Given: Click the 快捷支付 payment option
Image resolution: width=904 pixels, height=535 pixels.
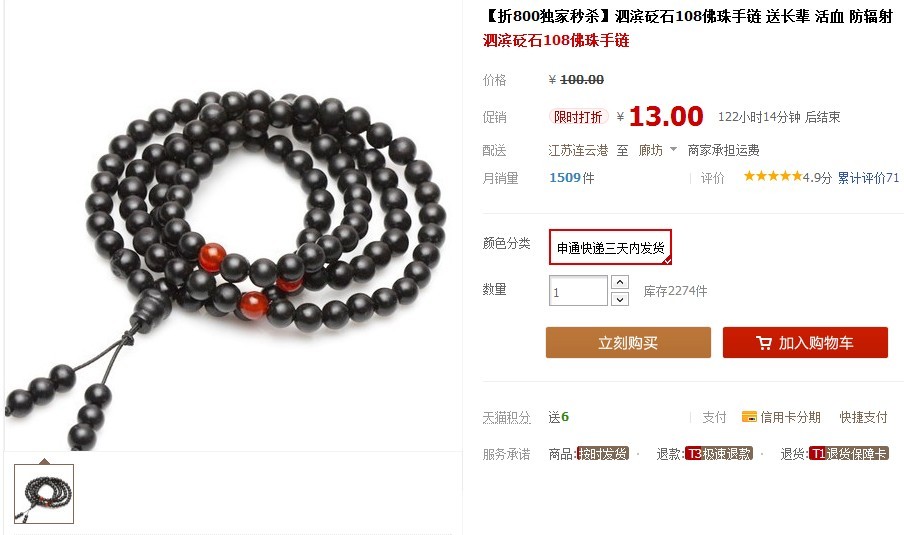Looking at the screenshot, I should (x=864, y=417).
